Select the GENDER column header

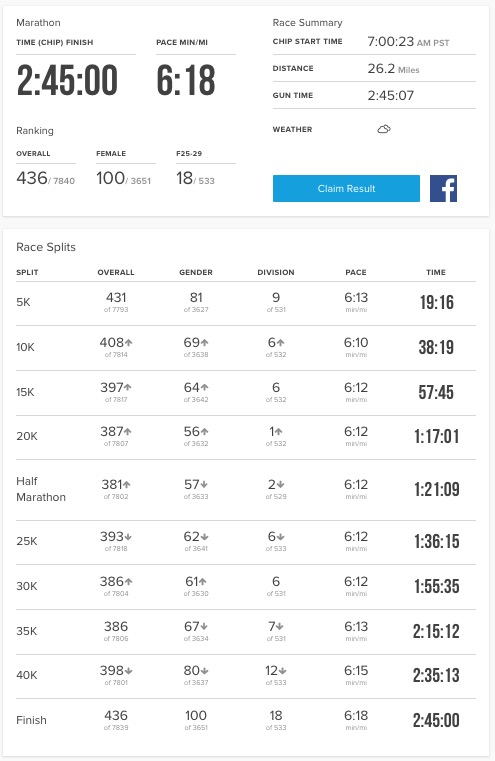196,272
